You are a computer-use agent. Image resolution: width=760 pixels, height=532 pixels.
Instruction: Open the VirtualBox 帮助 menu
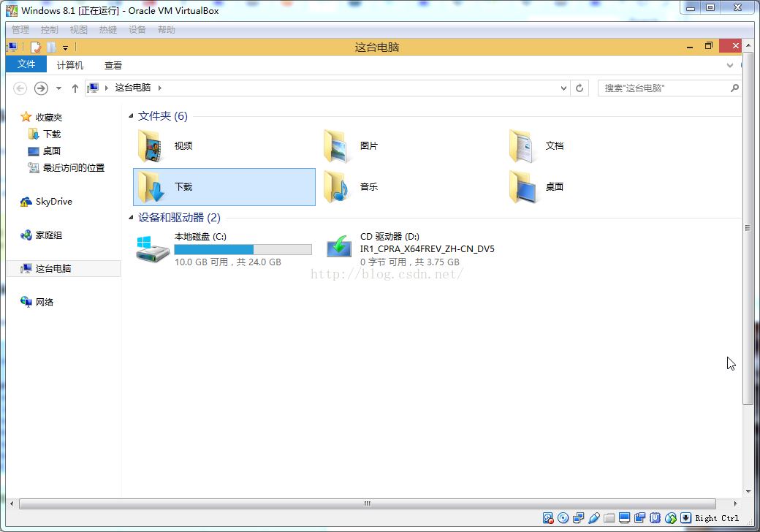pyautogui.click(x=167, y=29)
